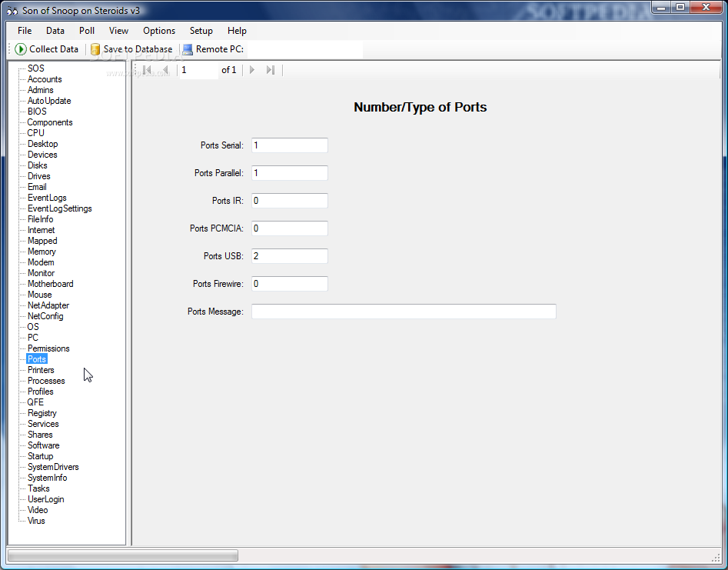Select Admins in the tree

coord(41,90)
